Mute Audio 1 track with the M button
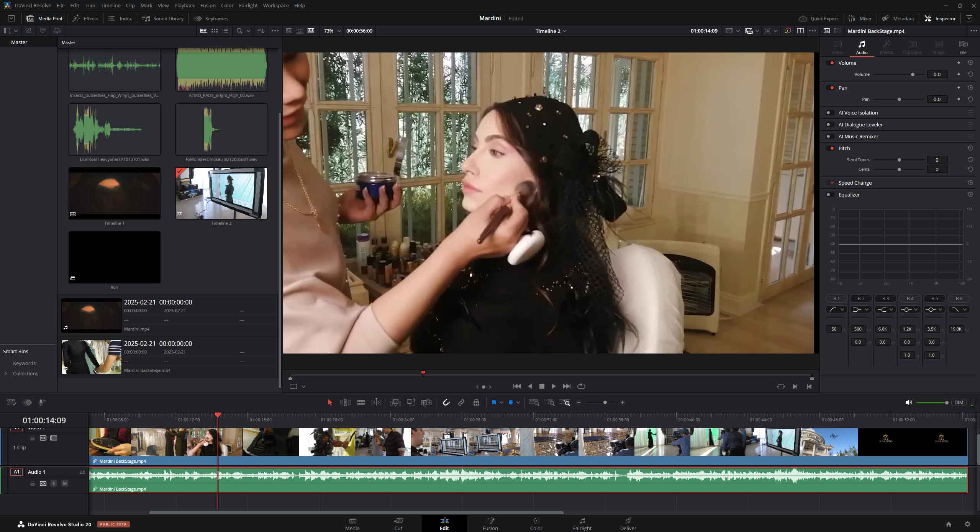Viewport: 980px width, 532px height. pos(65,483)
